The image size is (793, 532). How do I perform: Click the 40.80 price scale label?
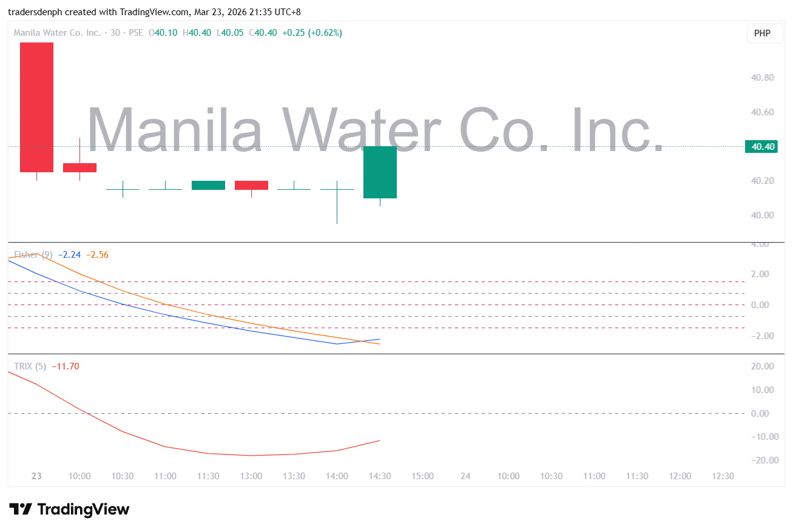pyautogui.click(x=761, y=78)
